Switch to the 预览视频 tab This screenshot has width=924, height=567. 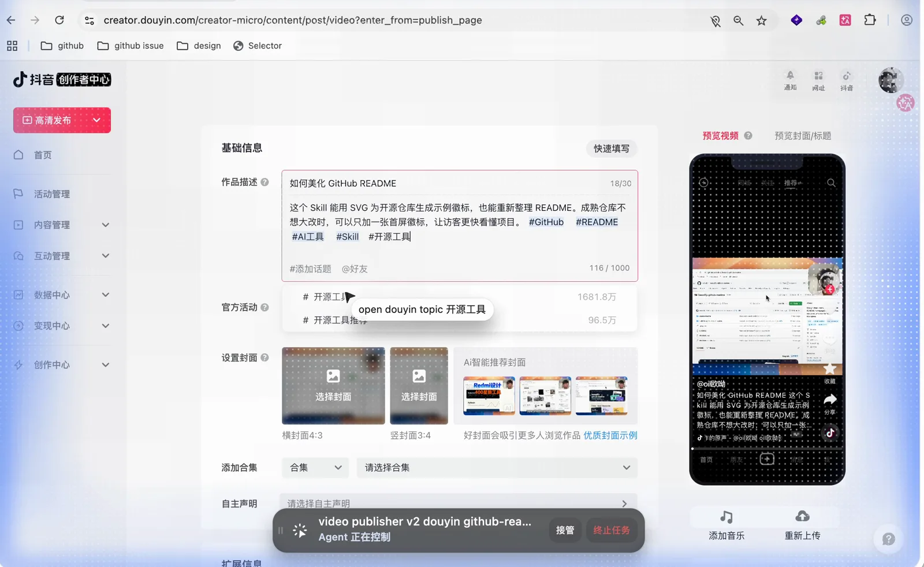pyautogui.click(x=720, y=136)
